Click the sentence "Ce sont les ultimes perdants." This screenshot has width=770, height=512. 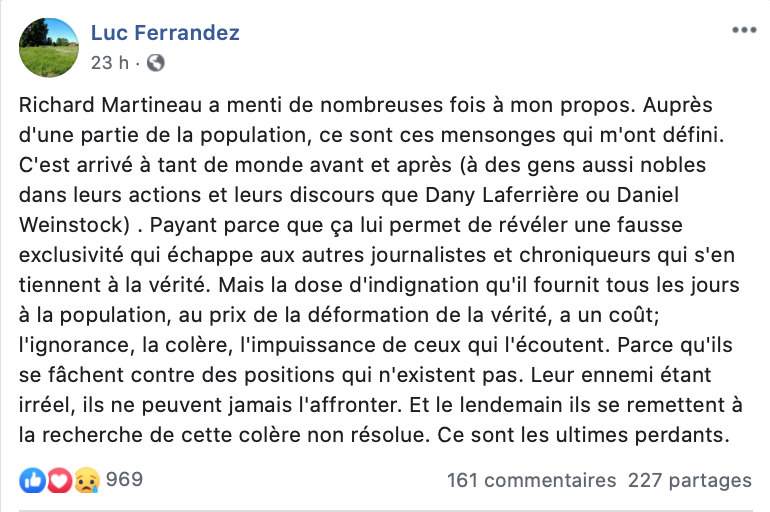pyautogui.click(x=583, y=435)
